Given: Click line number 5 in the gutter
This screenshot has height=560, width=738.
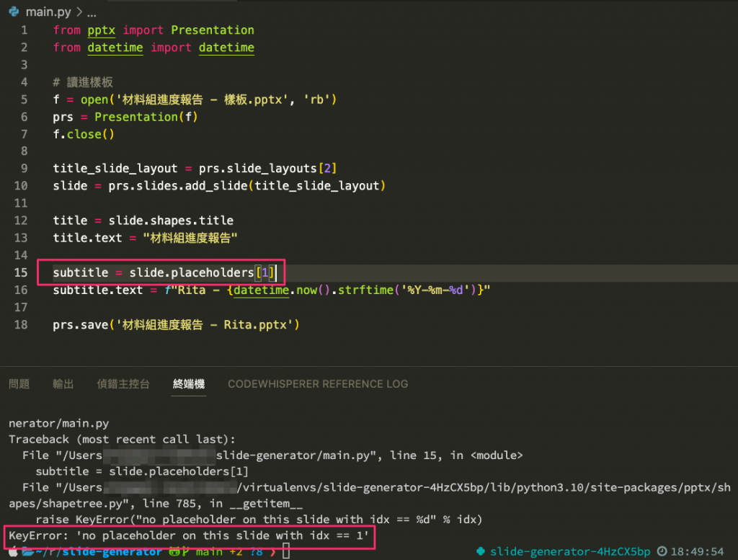Looking at the screenshot, I should click(x=24, y=99).
